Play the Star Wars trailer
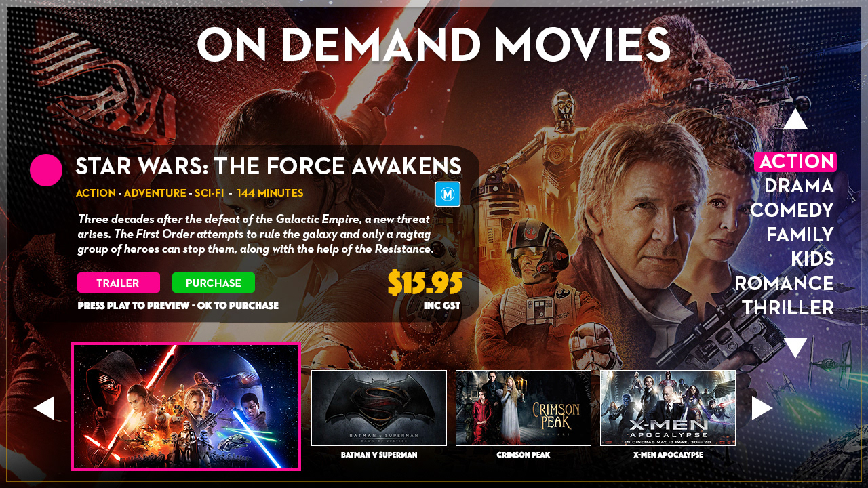The width and height of the screenshot is (868, 488). coord(119,283)
